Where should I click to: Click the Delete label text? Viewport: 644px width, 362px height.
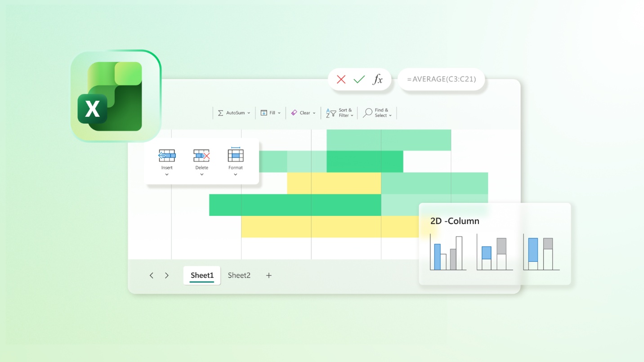click(x=201, y=168)
